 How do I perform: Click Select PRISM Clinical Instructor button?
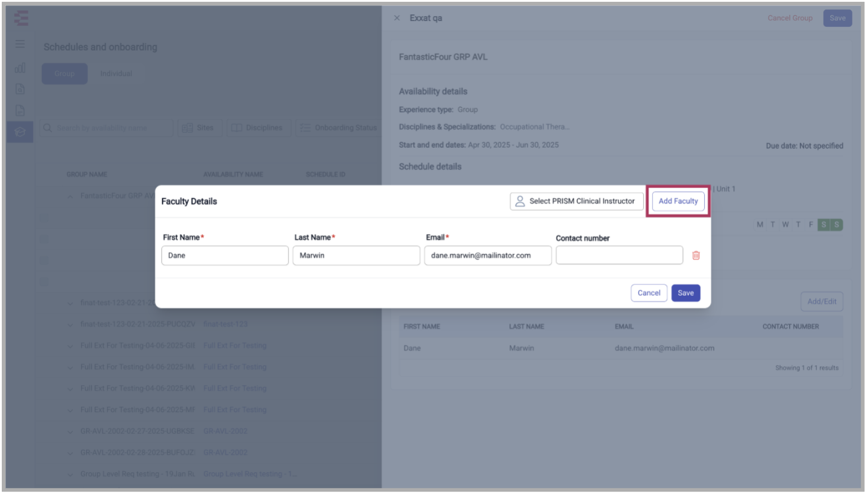tap(576, 201)
